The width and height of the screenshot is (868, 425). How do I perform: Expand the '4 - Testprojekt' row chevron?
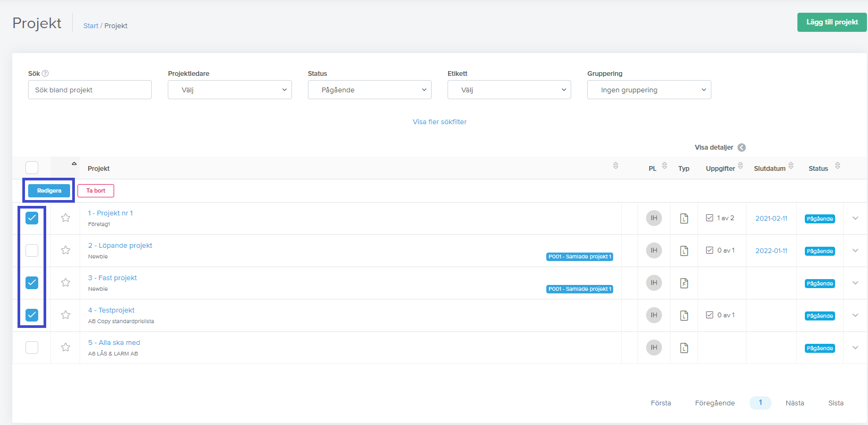point(855,315)
